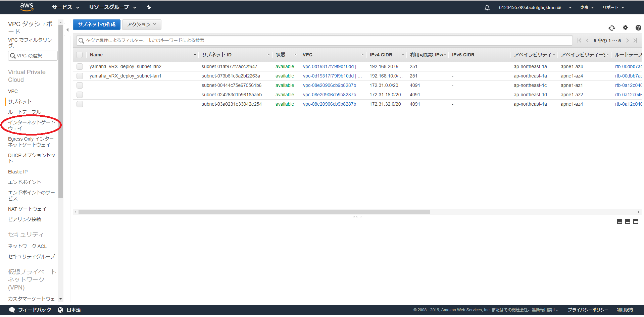Open ルートテーブル in the sidebar
The height and width of the screenshot is (317, 644).
click(24, 112)
